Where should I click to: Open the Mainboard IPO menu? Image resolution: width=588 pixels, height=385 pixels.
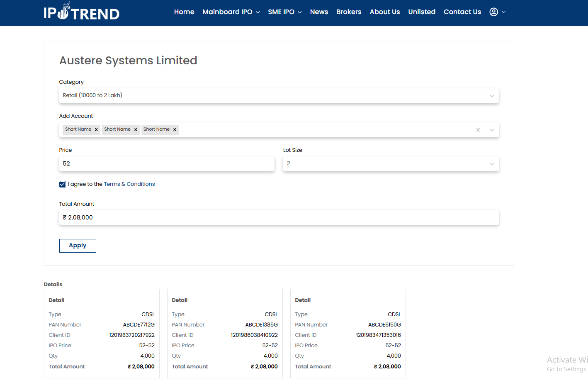click(231, 12)
